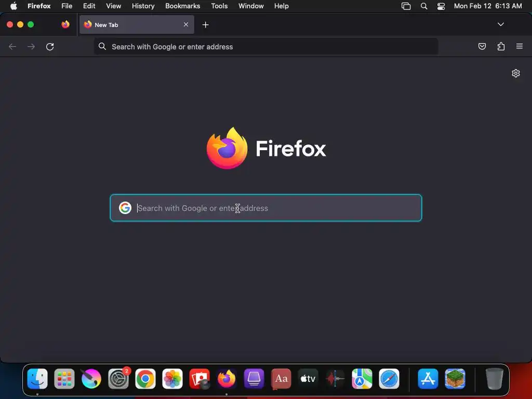Expand the list all tabs chevron
This screenshot has height=399, width=532.
pos(500,24)
